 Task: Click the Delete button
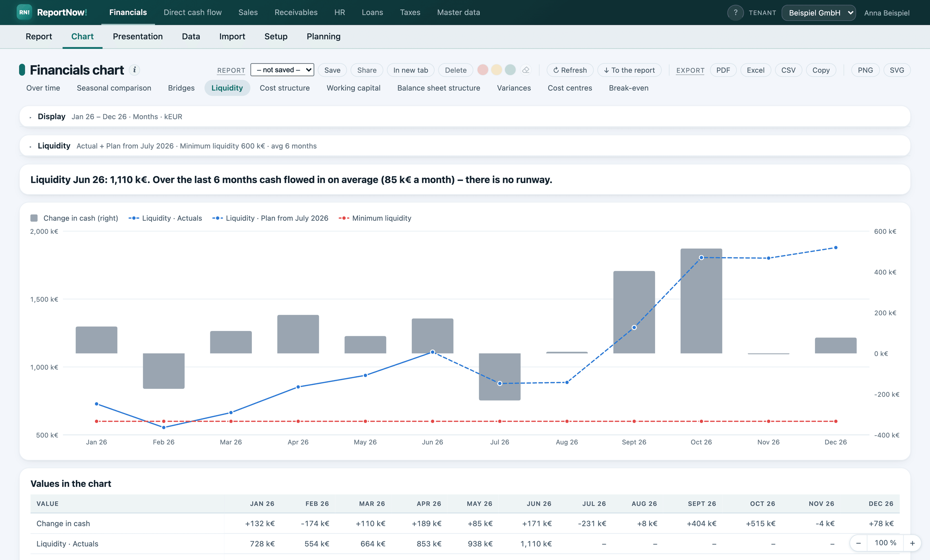tap(456, 70)
